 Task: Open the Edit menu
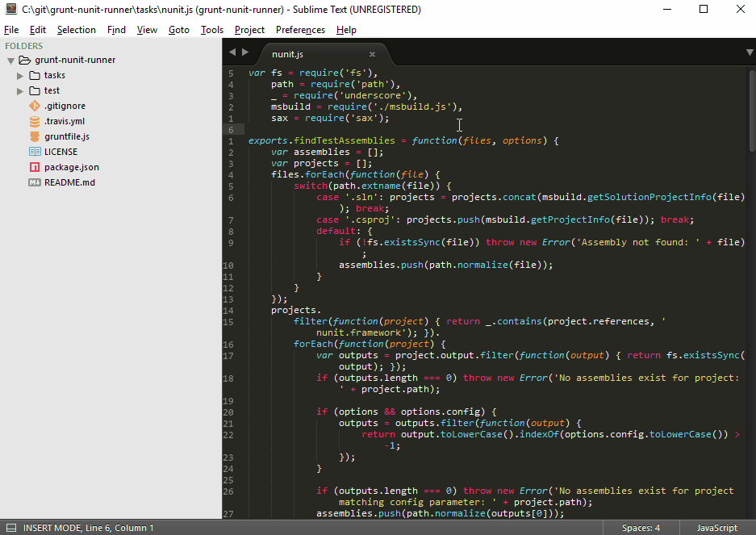tap(38, 30)
